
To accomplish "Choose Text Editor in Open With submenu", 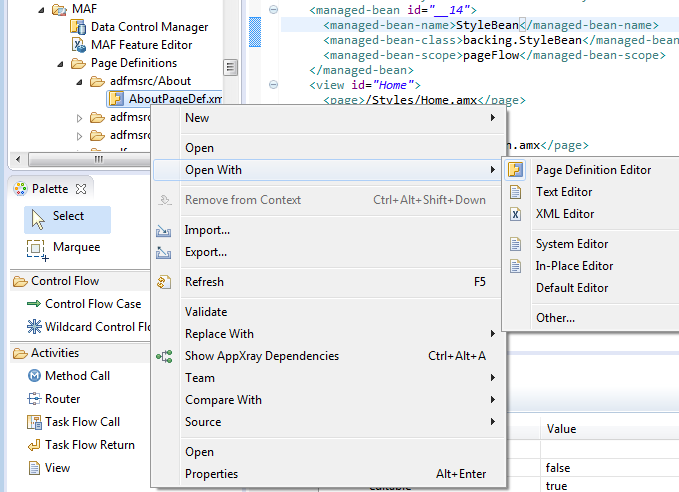I will tap(564, 192).
